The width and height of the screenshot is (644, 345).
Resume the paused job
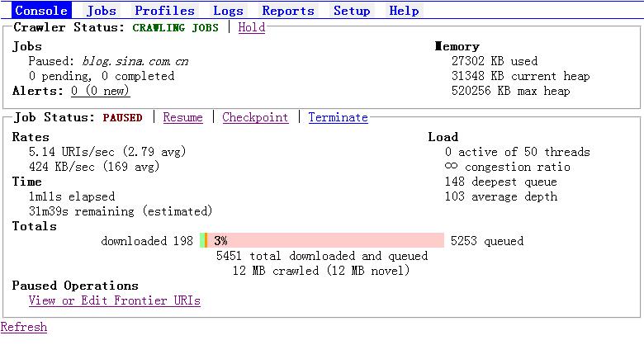[182, 117]
